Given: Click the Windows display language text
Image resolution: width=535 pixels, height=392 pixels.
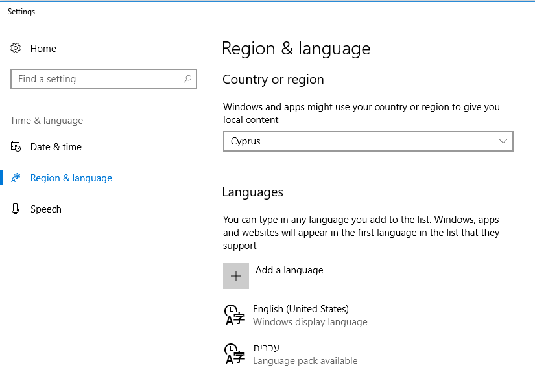Looking at the screenshot, I should pos(310,322).
